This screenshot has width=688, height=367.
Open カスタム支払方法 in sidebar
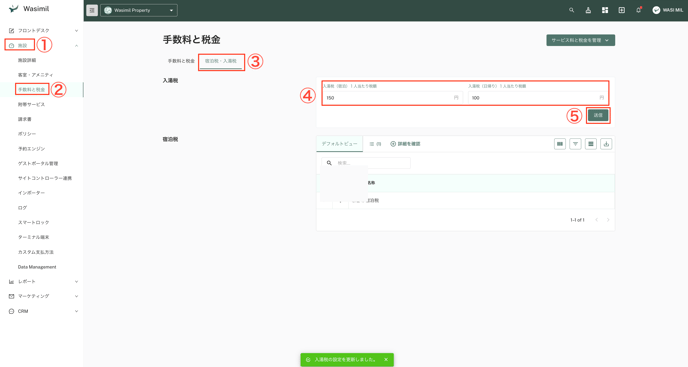pos(36,252)
